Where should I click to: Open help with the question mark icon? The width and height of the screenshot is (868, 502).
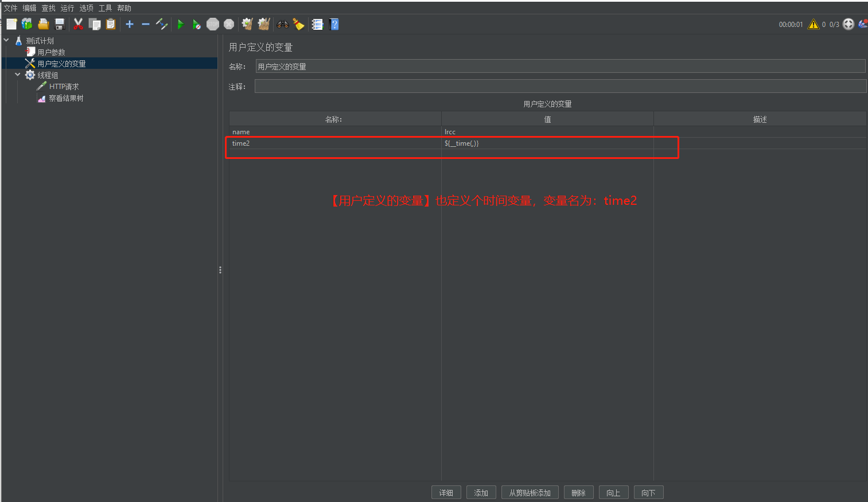coord(334,24)
